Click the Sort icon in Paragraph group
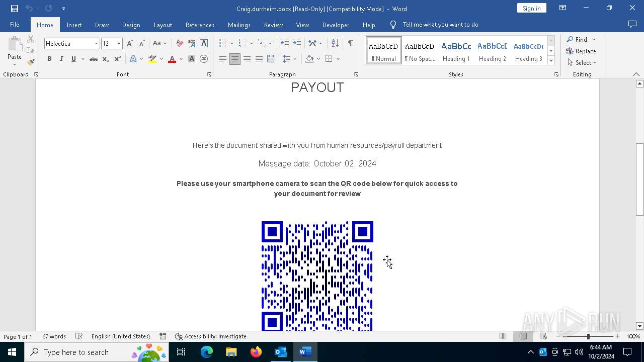This screenshot has width=644, height=362. coord(335,44)
